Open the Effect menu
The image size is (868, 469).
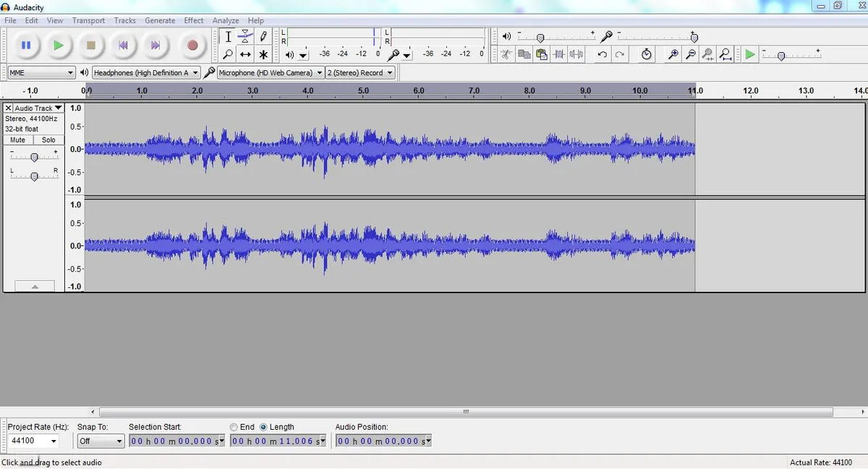(194, 20)
